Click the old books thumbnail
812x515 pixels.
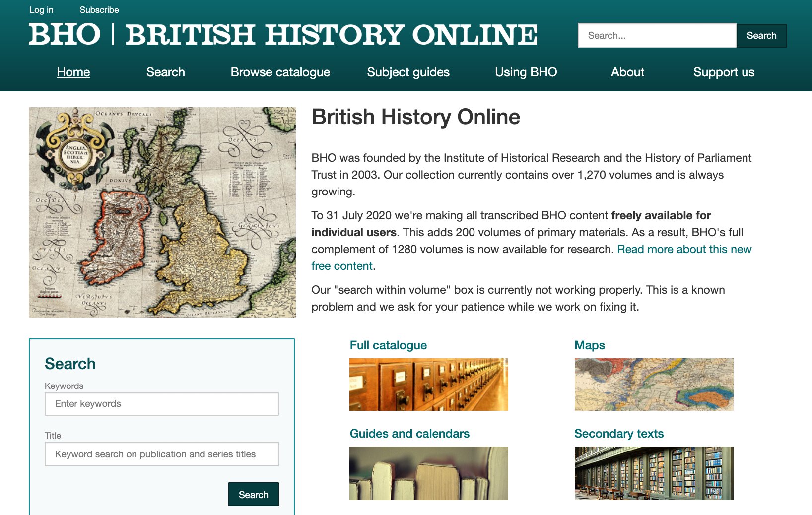pyautogui.click(x=429, y=473)
